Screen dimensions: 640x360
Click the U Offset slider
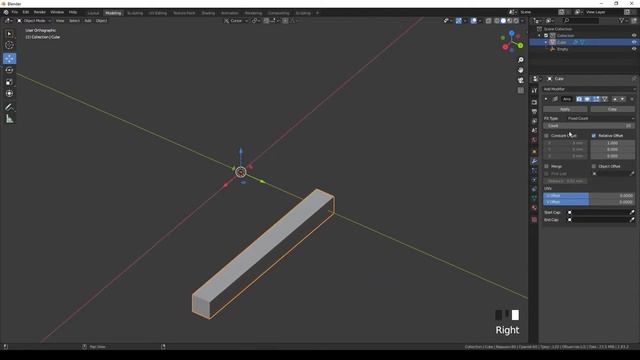589,196
